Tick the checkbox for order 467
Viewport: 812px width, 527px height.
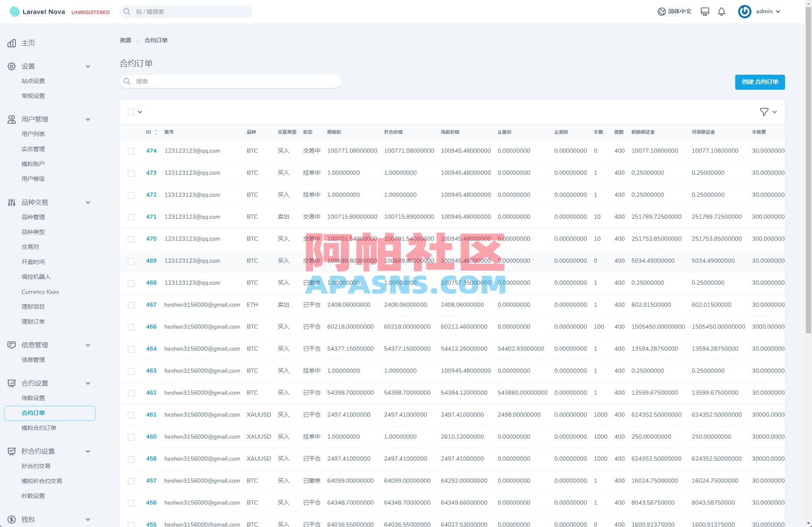(x=131, y=305)
